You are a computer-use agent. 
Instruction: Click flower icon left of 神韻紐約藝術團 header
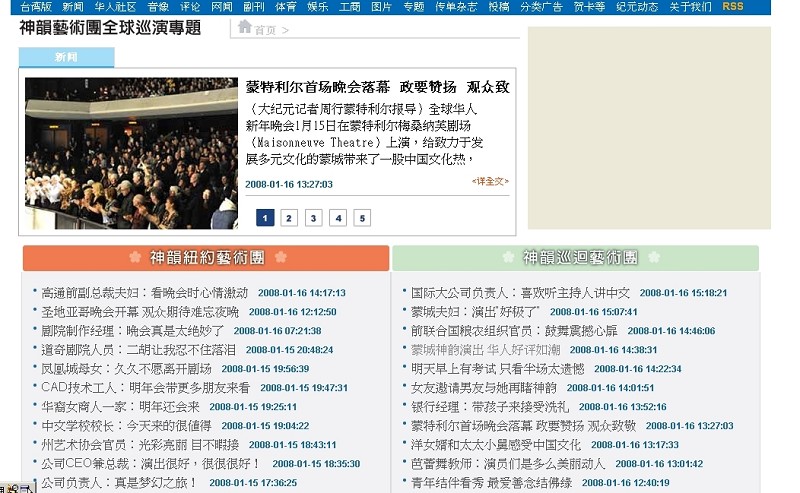point(133,257)
